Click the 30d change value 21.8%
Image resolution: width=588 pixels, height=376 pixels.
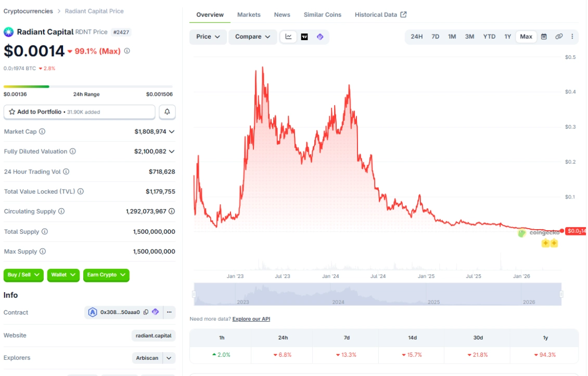(x=478, y=355)
